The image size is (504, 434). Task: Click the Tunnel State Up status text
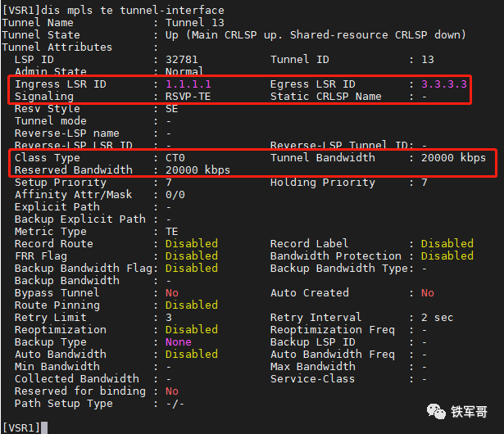tap(172, 35)
